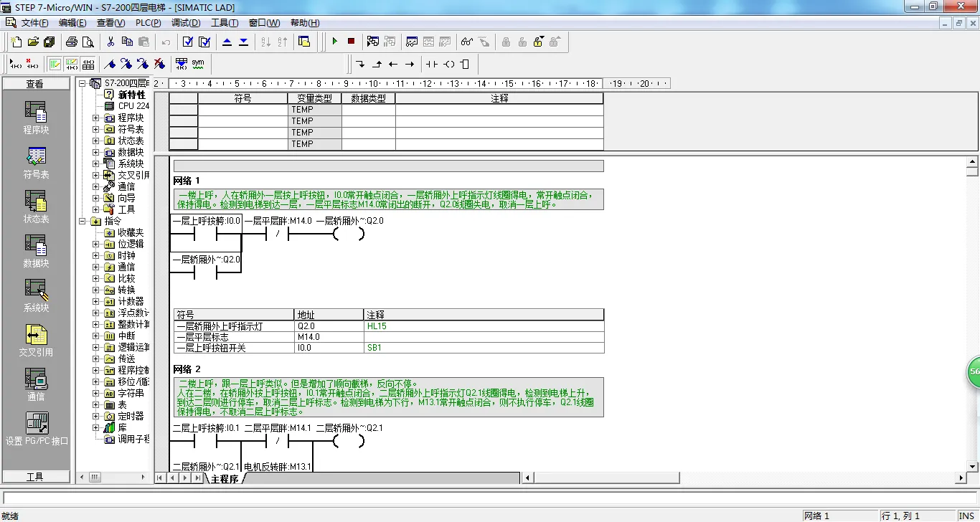The width and height of the screenshot is (980, 522).
Task: Open a project using the open folder icon
Action: [x=33, y=42]
